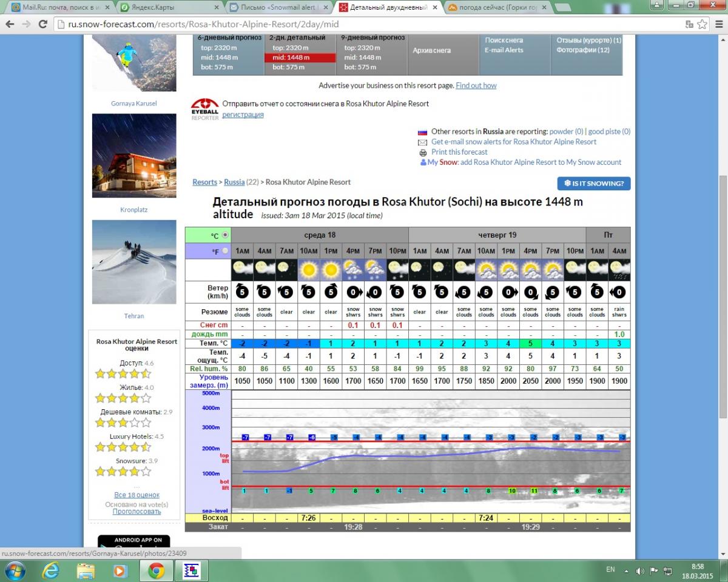This screenshot has width=728, height=582.
Task: Click the snow showers icon for среда 4PM
Action: (353, 270)
